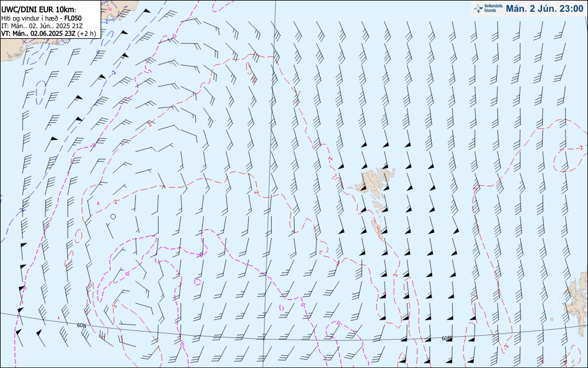
Task: Click the 'Veðurstofa Íslands' name beside the logo
Action: pyautogui.click(x=493, y=8)
